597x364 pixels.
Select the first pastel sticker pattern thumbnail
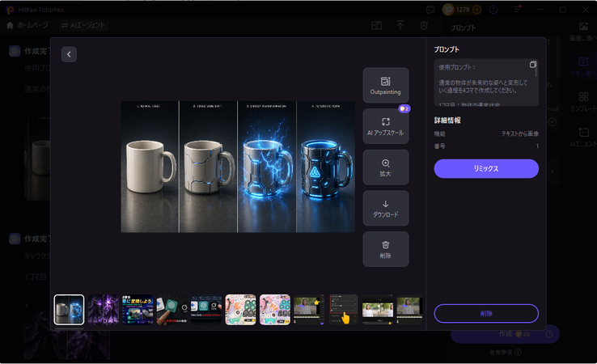coord(240,310)
